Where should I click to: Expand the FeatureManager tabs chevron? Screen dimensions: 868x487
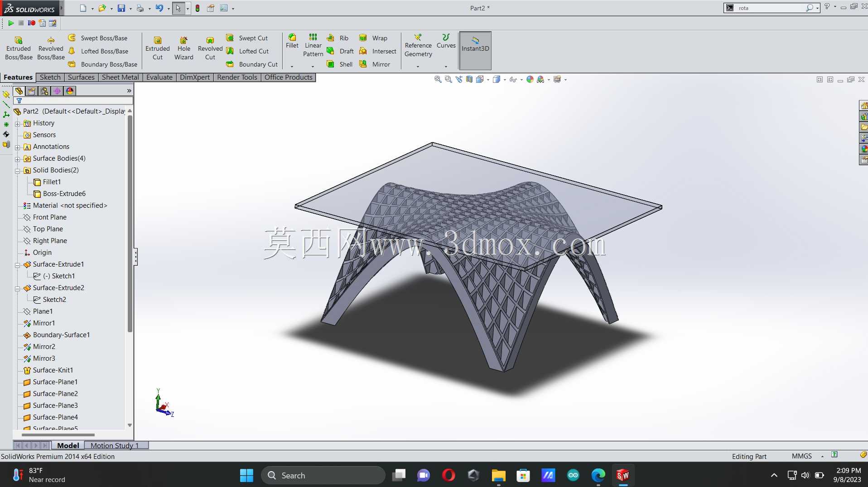(129, 91)
